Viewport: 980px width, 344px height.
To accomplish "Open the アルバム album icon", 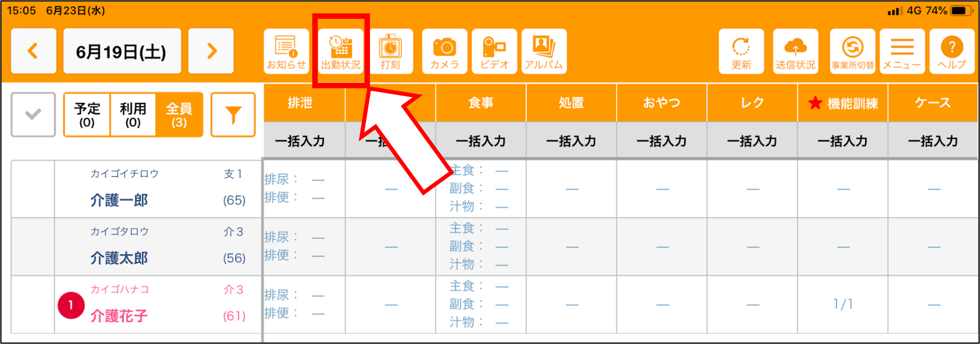I will tap(544, 51).
